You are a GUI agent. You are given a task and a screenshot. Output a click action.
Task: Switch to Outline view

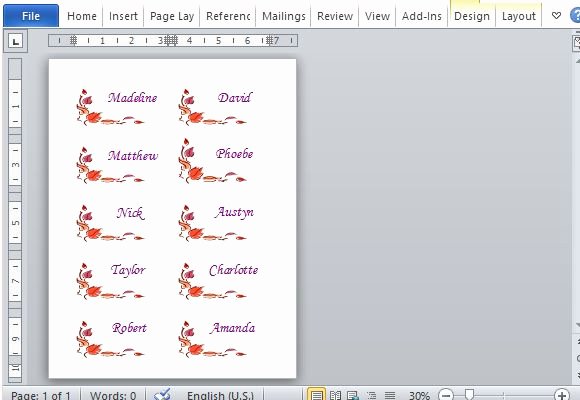371,395
